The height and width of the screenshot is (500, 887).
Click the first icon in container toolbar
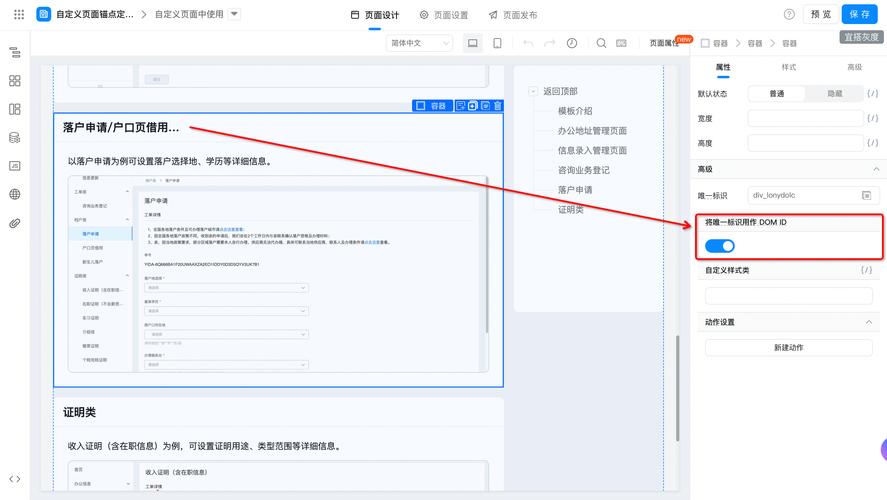[x=460, y=106]
